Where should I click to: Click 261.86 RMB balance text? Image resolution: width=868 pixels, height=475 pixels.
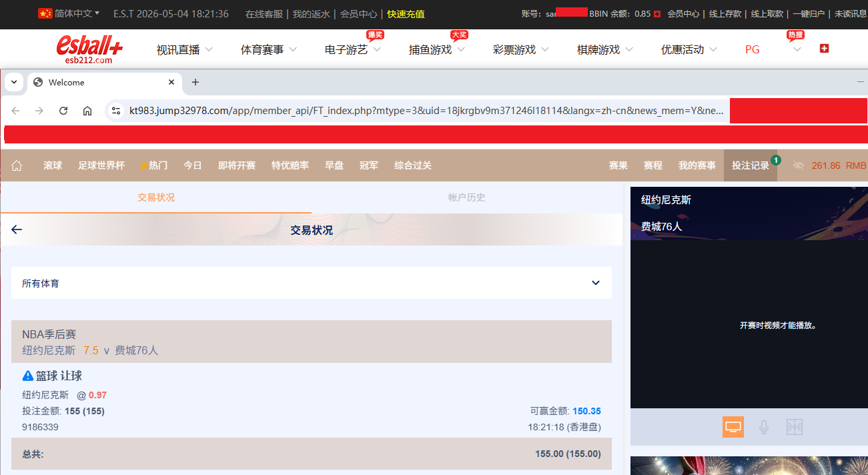pyautogui.click(x=839, y=165)
